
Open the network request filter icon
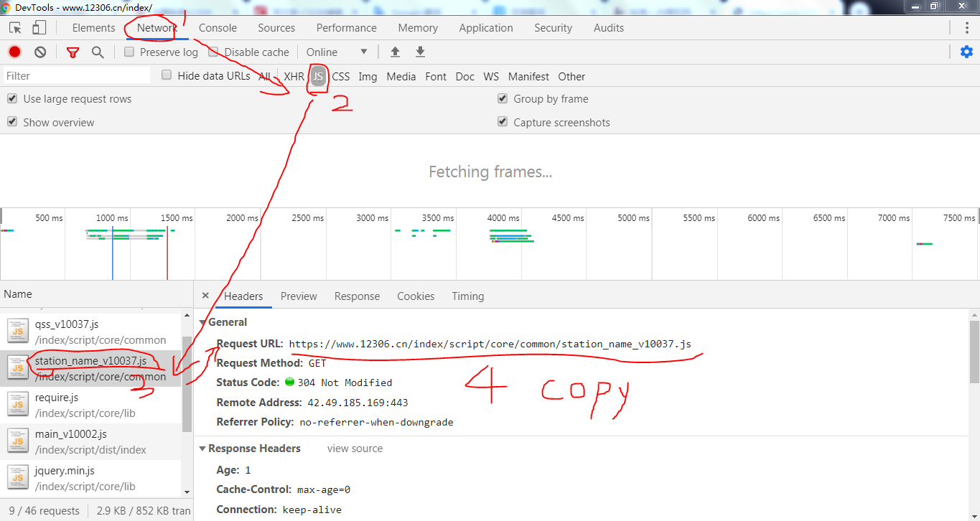tap(72, 52)
